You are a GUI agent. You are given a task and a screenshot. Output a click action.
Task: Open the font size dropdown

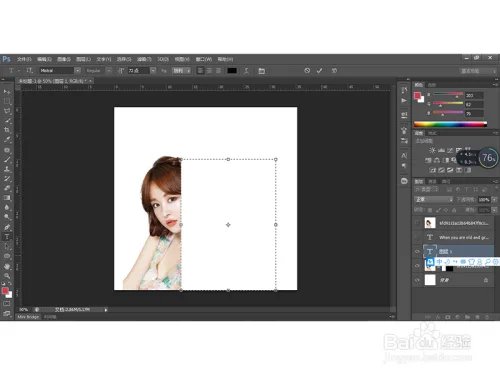153,71
